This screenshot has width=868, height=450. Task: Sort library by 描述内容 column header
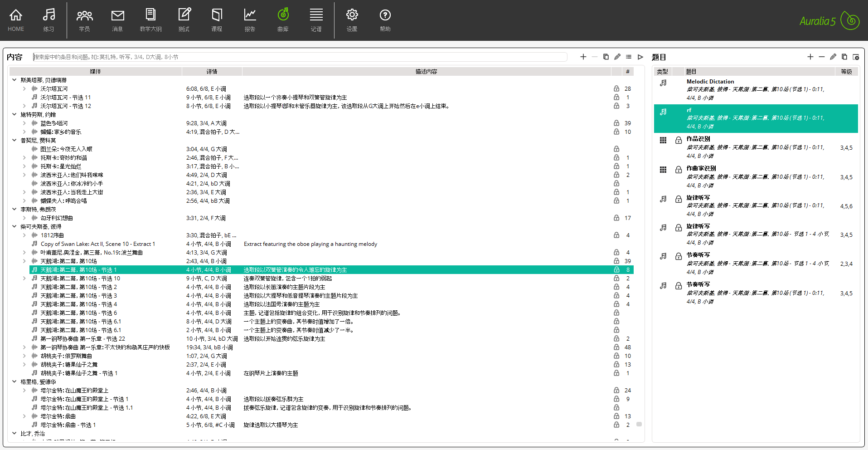(426, 71)
